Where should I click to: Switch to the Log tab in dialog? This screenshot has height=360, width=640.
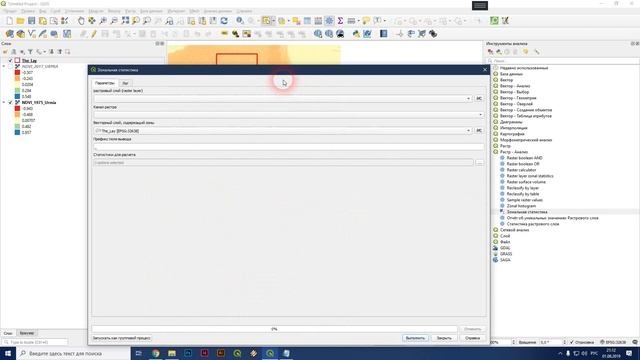coord(125,83)
